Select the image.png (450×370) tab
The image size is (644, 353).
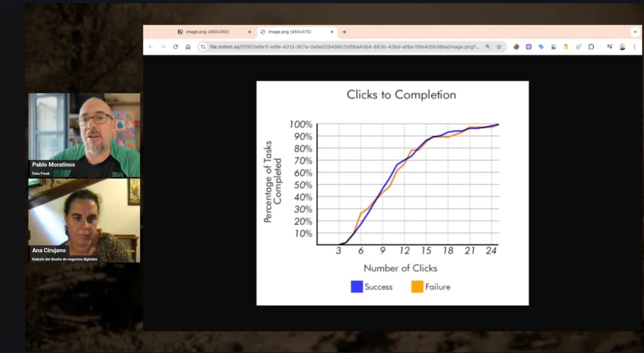coord(293,32)
